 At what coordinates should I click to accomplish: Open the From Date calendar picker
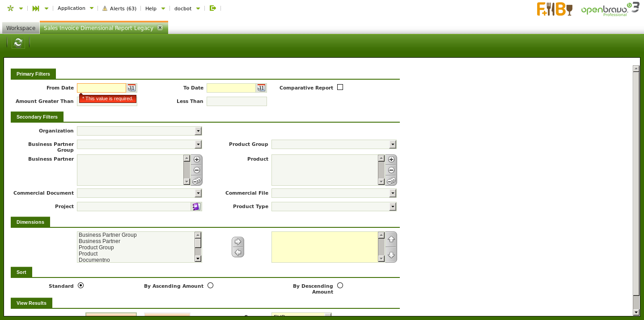[x=131, y=88]
